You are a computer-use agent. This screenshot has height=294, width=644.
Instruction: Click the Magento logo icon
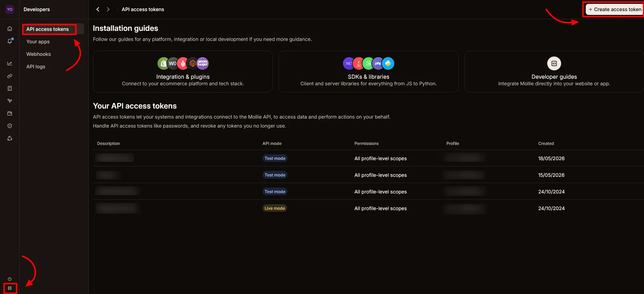coord(192,63)
